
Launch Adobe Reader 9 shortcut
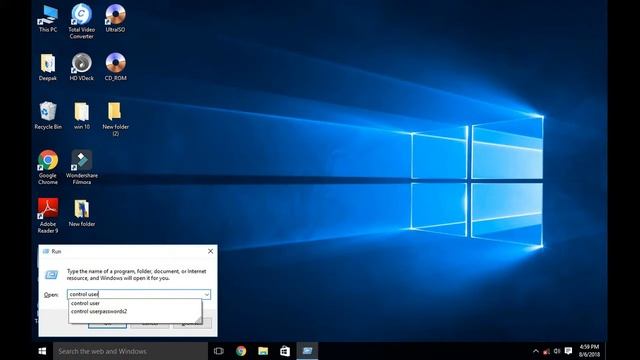click(48, 216)
